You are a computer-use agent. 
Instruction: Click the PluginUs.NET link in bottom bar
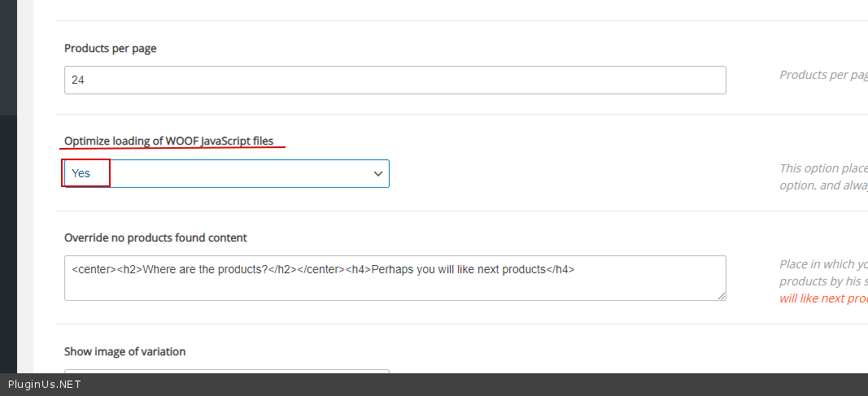(45, 385)
